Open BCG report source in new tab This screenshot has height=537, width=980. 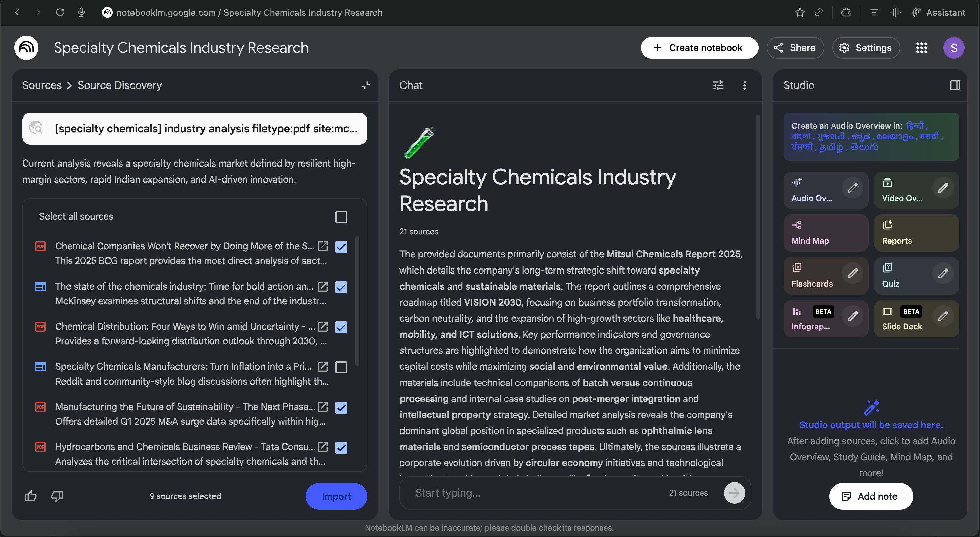(x=323, y=246)
